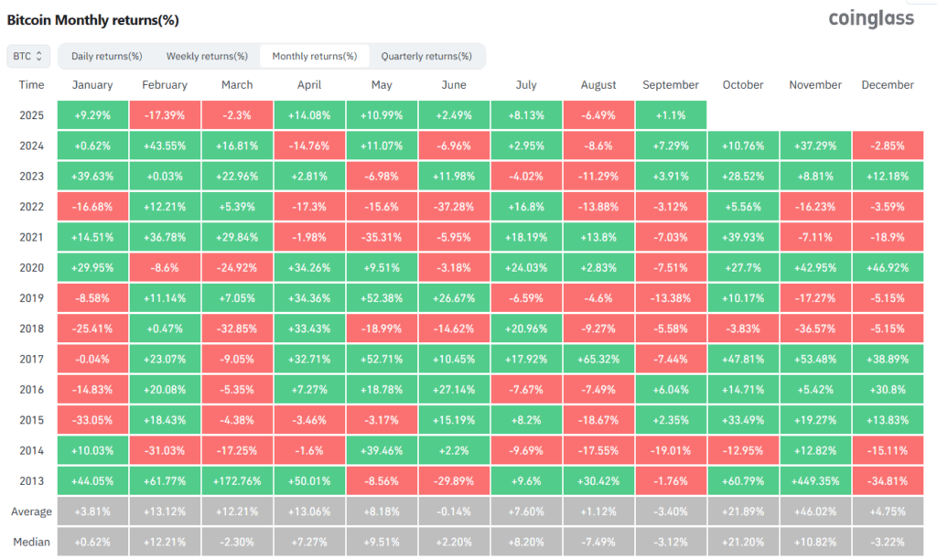Screen dimensions: 937x560
Task: Click the +449.35% November 2013 cell
Action: point(814,480)
